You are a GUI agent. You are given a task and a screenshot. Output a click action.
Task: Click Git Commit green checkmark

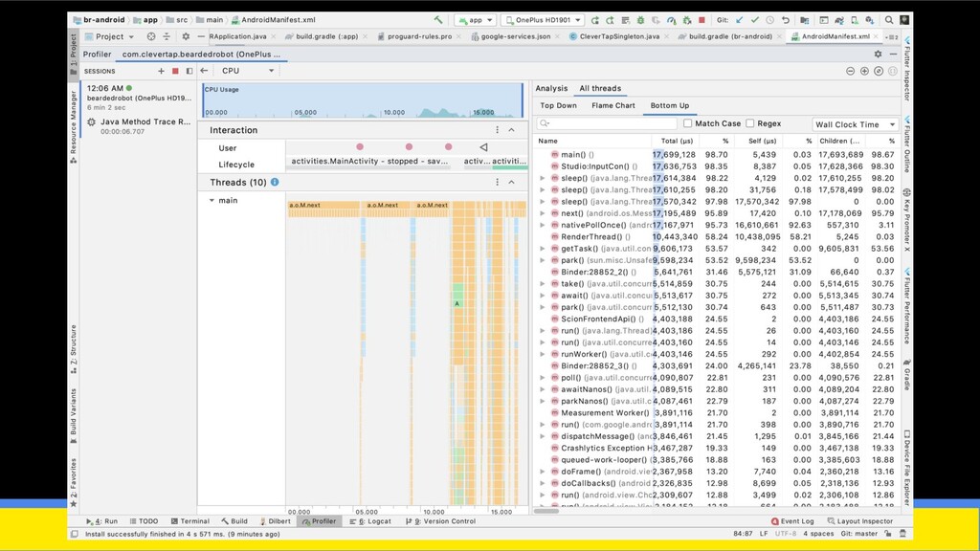(x=755, y=20)
